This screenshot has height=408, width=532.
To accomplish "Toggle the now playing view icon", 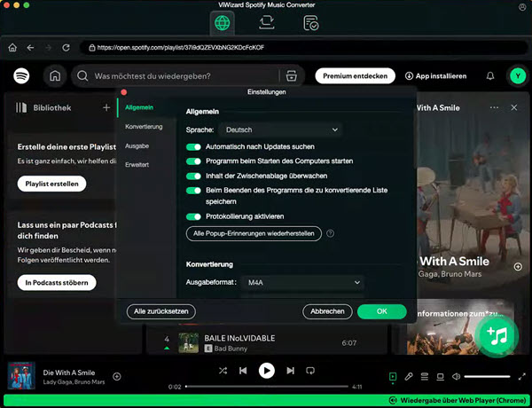I will 393,376.
